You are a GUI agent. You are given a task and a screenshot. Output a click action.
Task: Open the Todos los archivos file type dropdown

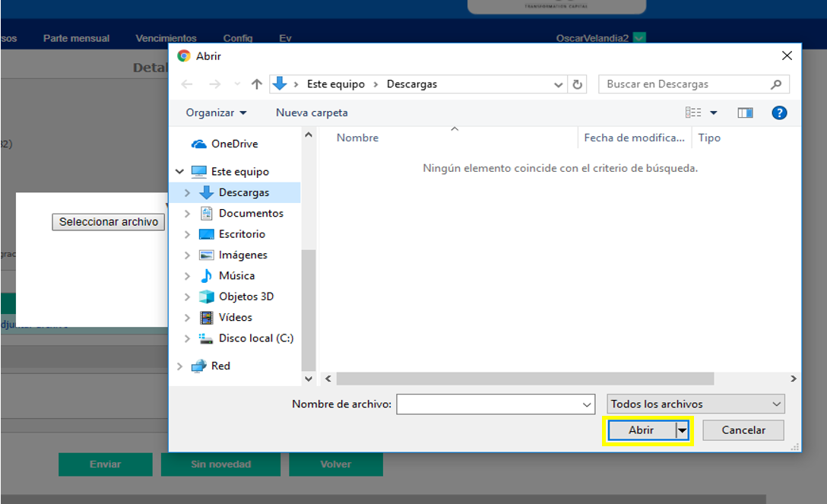point(696,404)
